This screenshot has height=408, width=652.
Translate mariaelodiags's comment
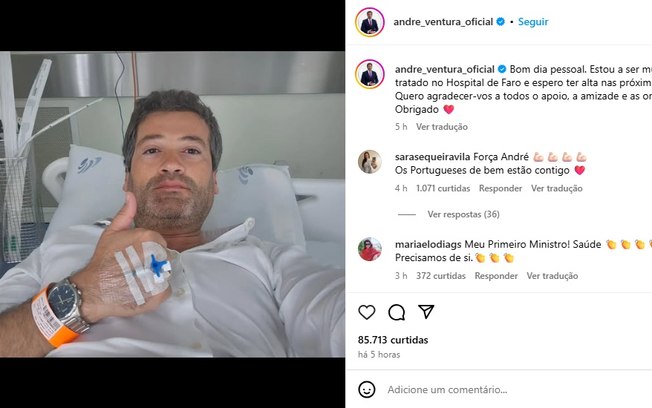[x=552, y=276]
